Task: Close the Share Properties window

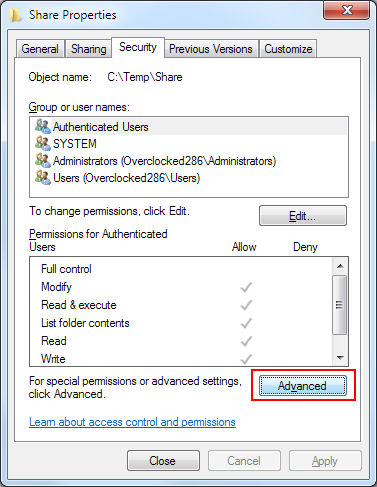Action: click(347, 10)
